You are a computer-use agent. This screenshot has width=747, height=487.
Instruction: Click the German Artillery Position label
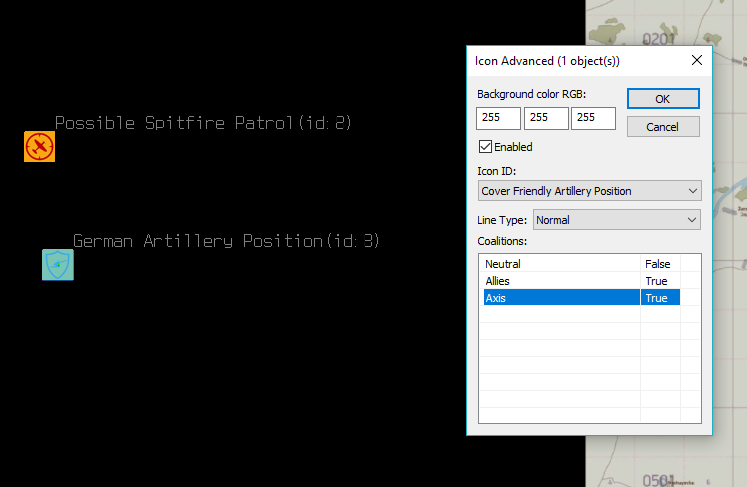pyautogui.click(x=226, y=241)
